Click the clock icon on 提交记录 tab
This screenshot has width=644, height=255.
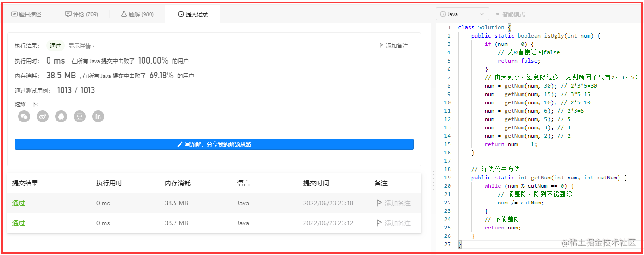pos(181,14)
